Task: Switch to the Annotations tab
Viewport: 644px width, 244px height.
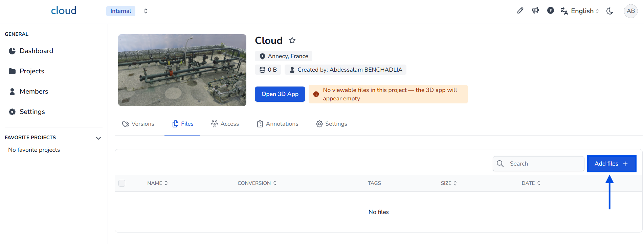Action: click(x=277, y=124)
